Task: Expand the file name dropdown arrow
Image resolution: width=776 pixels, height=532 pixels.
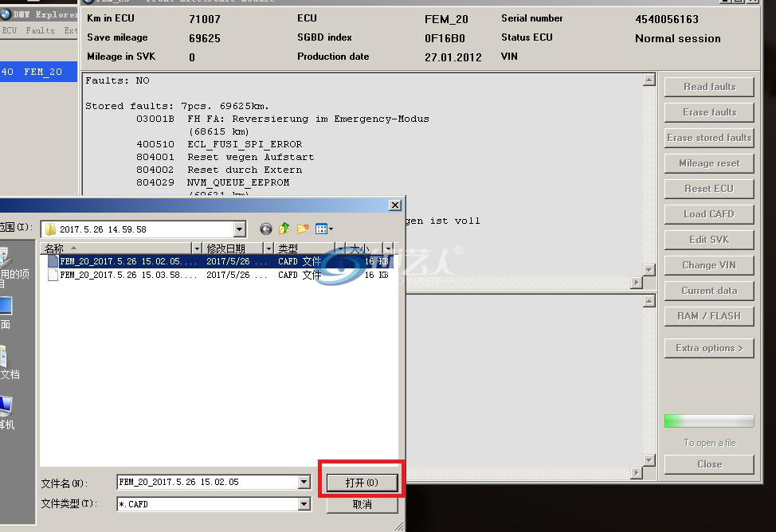Action: [304, 482]
